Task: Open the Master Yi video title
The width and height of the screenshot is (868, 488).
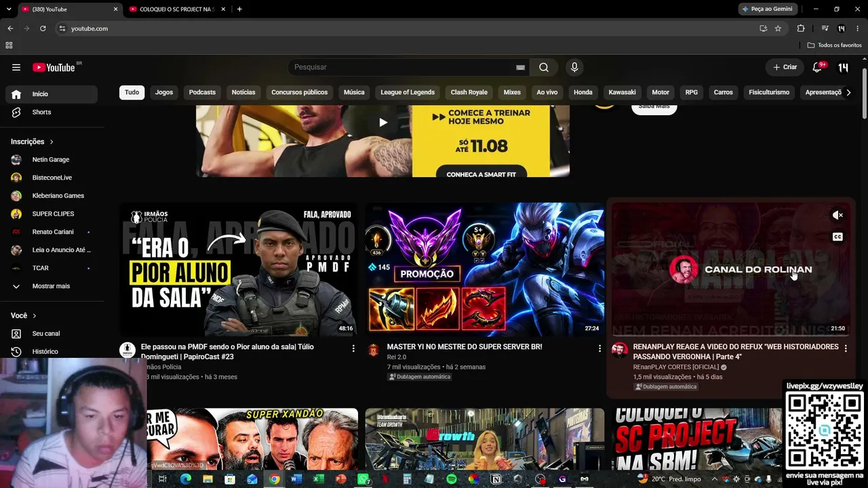Action: (465, 347)
